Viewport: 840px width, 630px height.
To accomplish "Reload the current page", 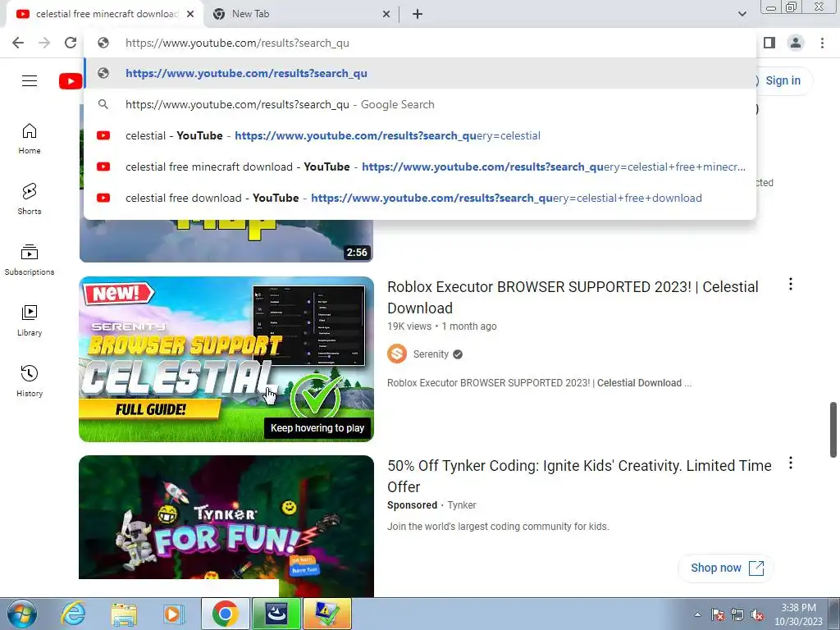I will pos(71,43).
